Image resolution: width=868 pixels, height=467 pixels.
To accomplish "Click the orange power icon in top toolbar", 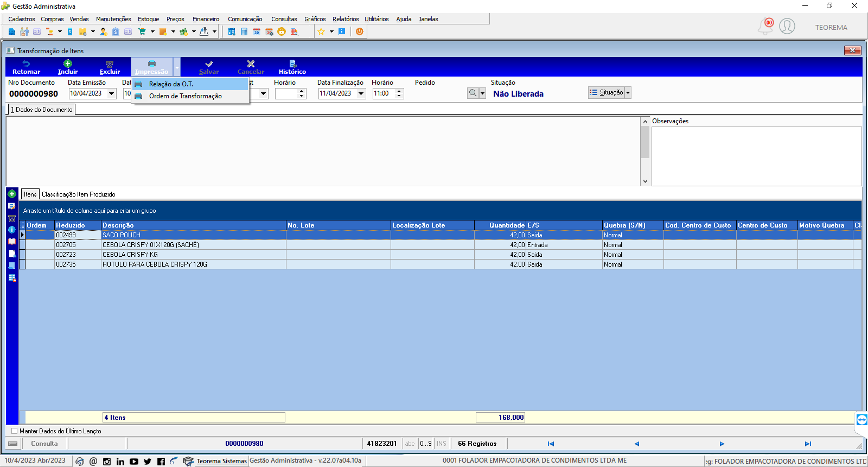I will tap(359, 31).
